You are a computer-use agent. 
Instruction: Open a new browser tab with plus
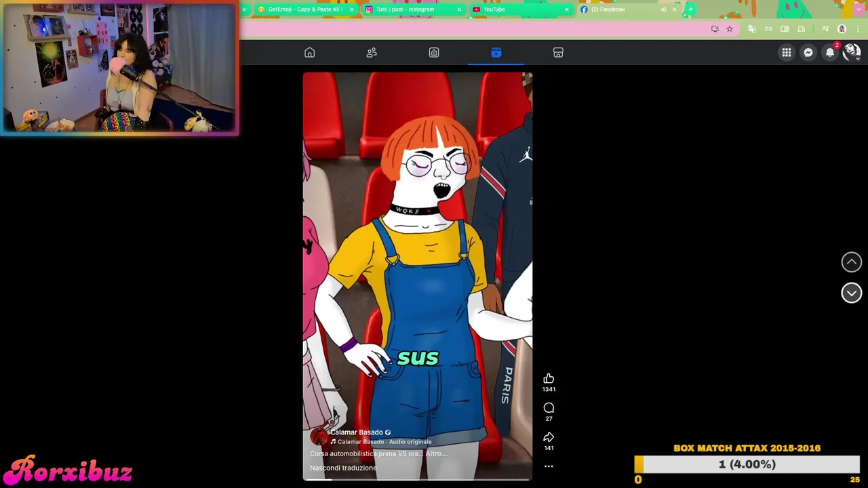tap(690, 9)
